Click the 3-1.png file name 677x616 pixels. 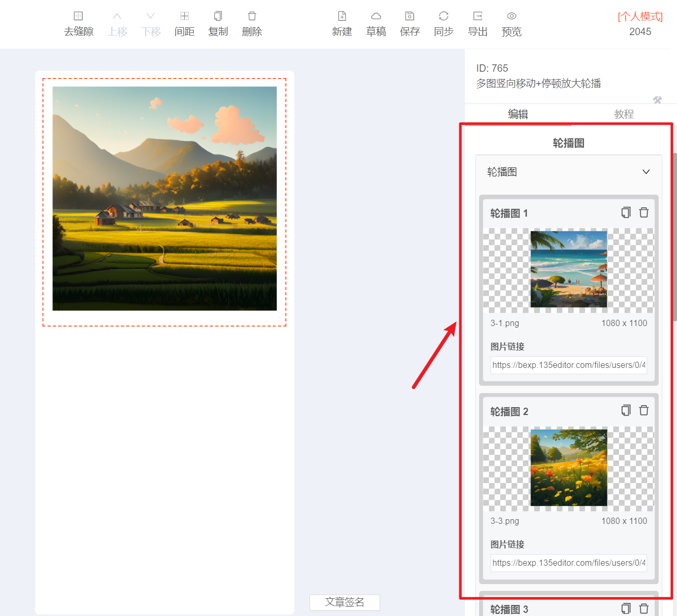coord(505,323)
